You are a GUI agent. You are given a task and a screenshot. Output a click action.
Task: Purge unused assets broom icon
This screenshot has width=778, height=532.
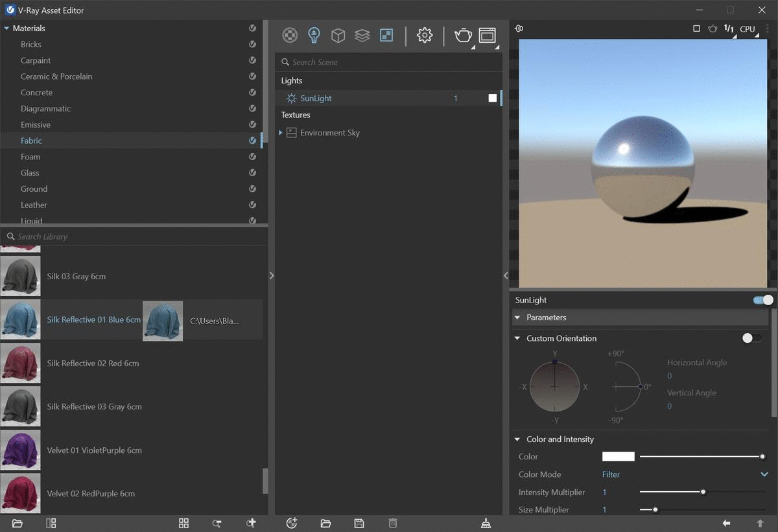point(486,523)
